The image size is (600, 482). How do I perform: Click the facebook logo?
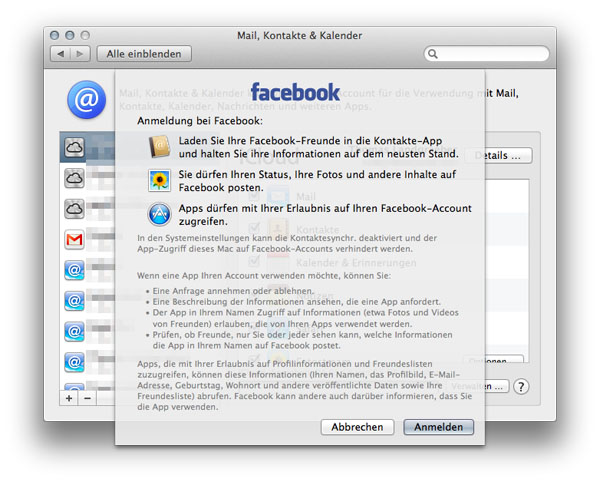[295, 92]
